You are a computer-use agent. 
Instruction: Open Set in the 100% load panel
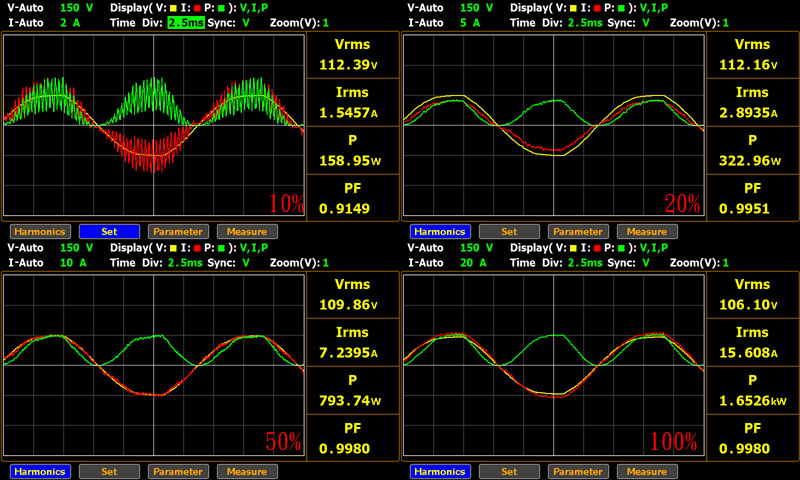coord(509,472)
